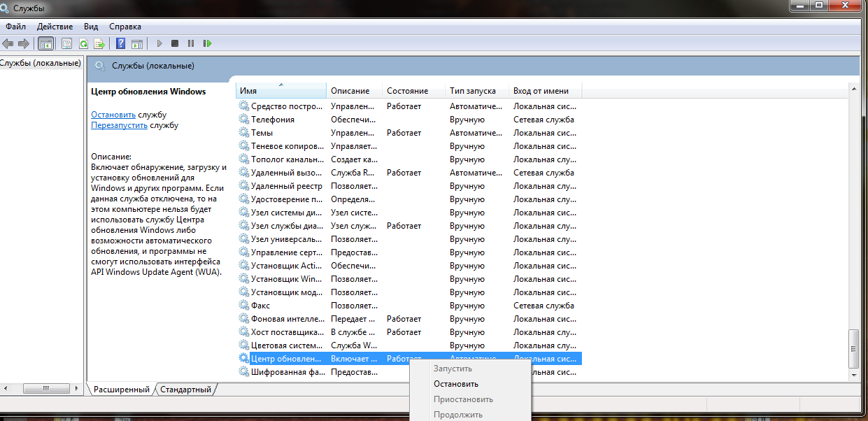Click the services list scrollbar down arrow

853,376
